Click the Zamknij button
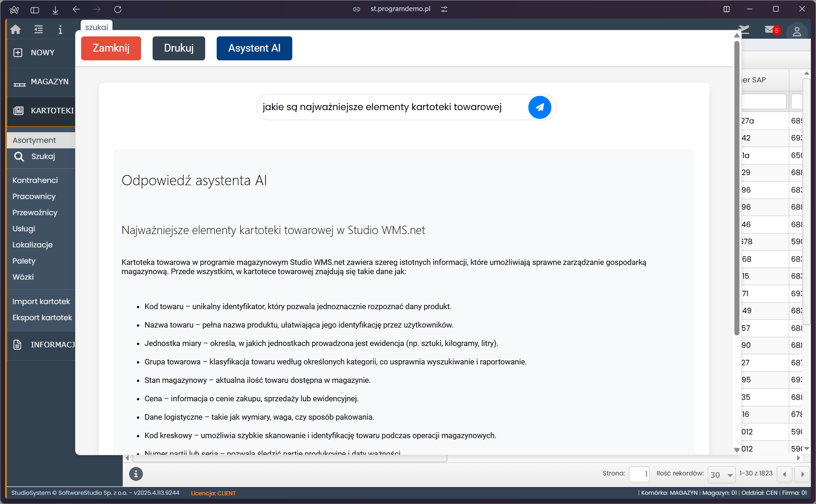The width and height of the screenshot is (816, 504). click(111, 48)
